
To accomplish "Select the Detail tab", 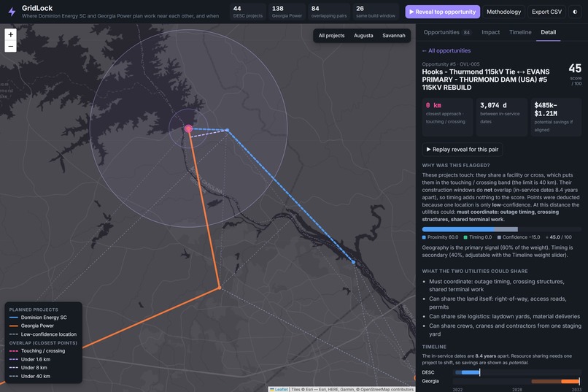I will click(549, 32).
